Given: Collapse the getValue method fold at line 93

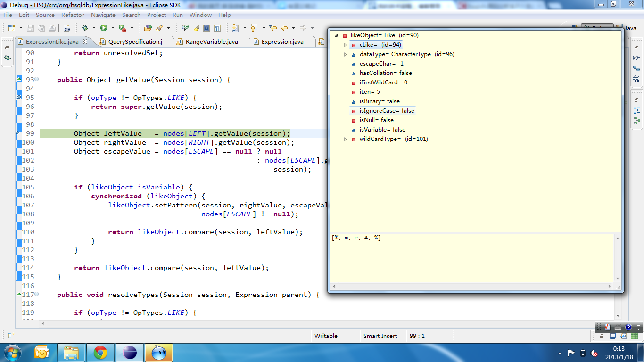Looking at the screenshot, I should pyautogui.click(x=37, y=79).
